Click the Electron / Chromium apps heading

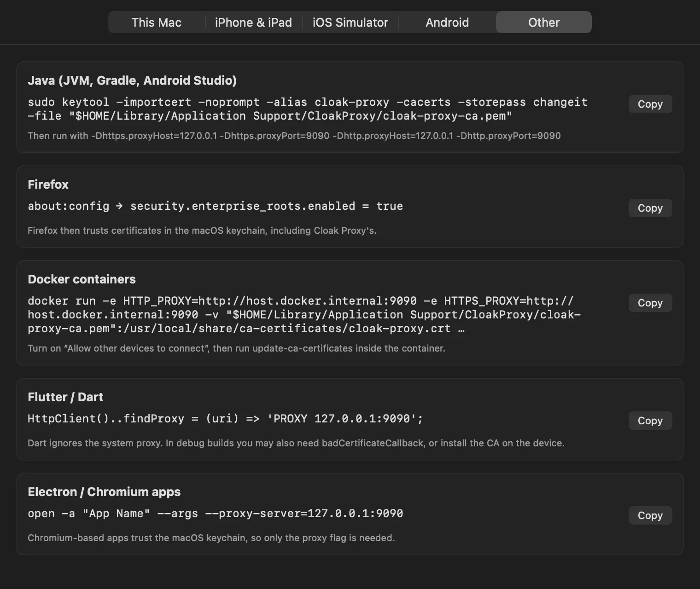(104, 492)
